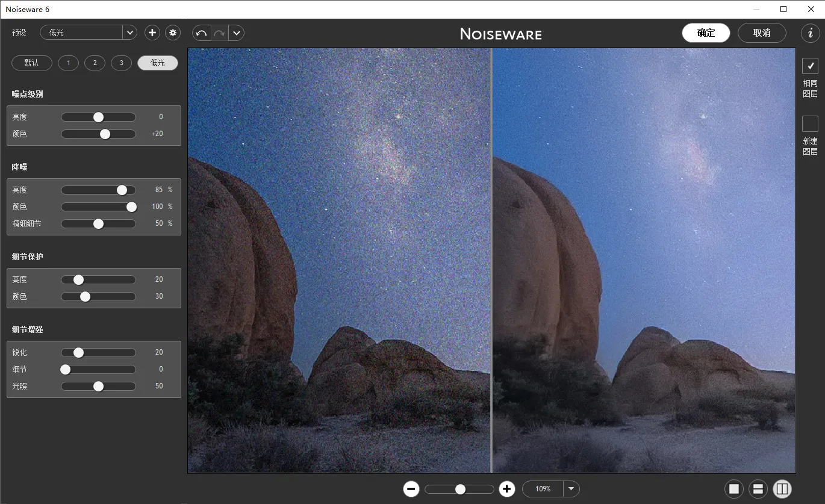Image resolution: width=825 pixels, height=504 pixels.
Task: Open the 低光 preset dropdown
Action: [x=129, y=33]
